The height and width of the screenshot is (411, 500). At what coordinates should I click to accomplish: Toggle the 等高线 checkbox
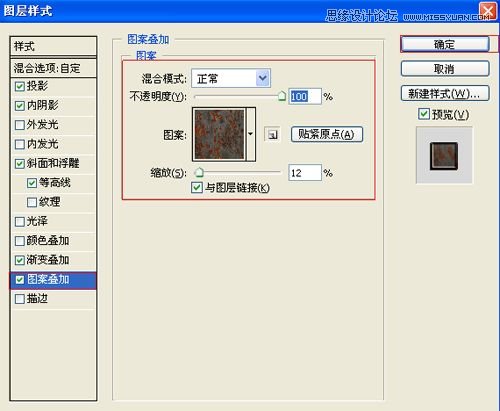(x=32, y=183)
